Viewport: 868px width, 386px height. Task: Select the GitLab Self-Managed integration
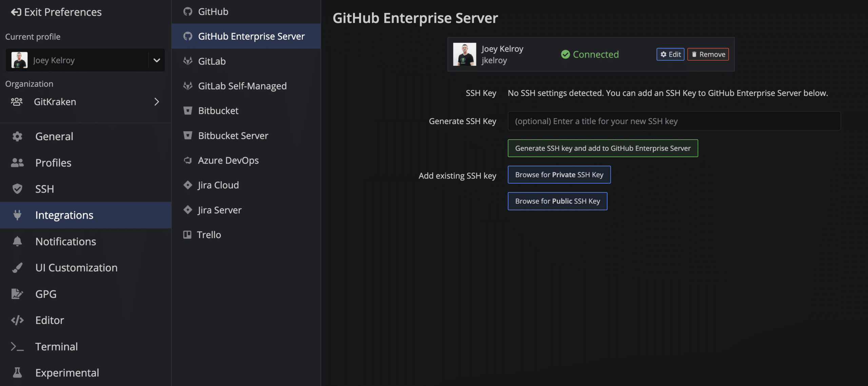tap(246, 86)
